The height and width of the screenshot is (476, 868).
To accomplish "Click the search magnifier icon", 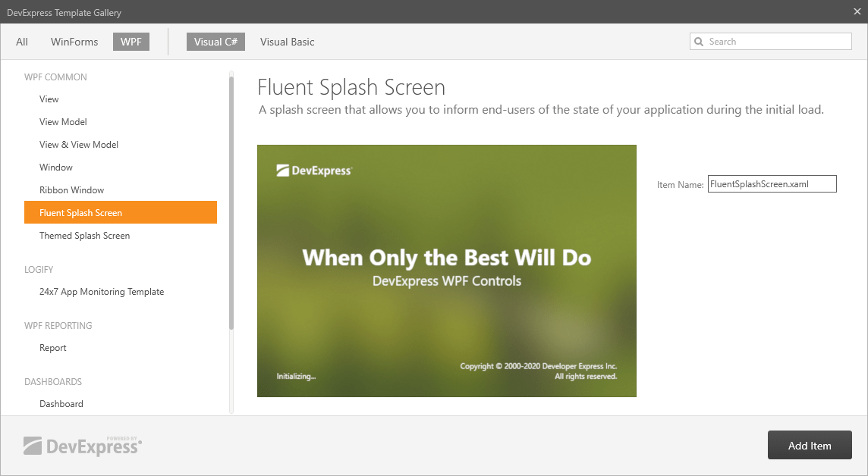I will tap(699, 41).
